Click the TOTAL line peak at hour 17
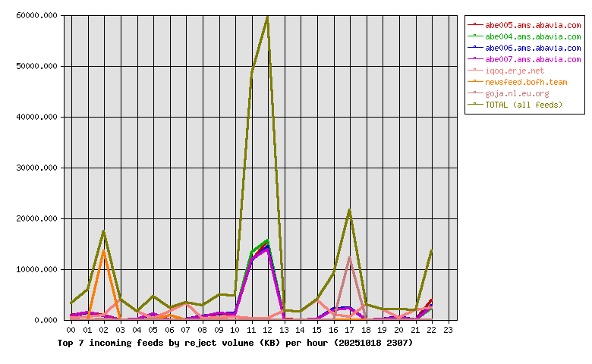 pyautogui.click(x=350, y=211)
